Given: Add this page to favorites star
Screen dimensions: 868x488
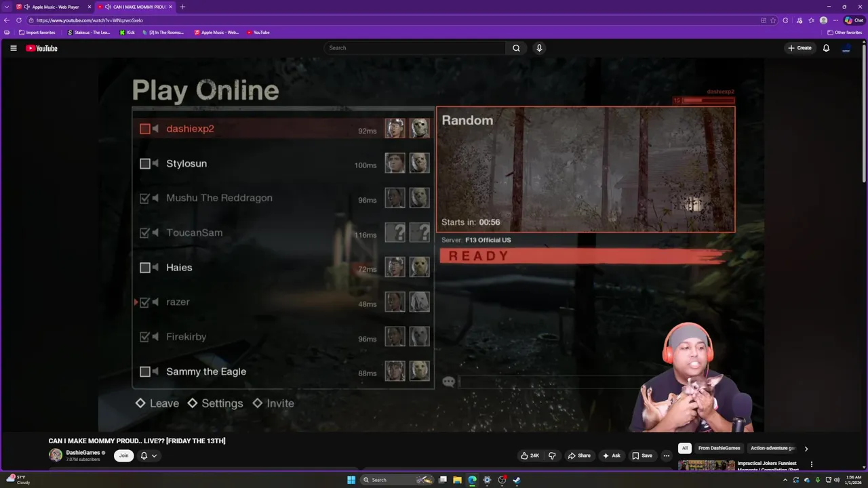Looking at the screenshot, I should point(773,20).
